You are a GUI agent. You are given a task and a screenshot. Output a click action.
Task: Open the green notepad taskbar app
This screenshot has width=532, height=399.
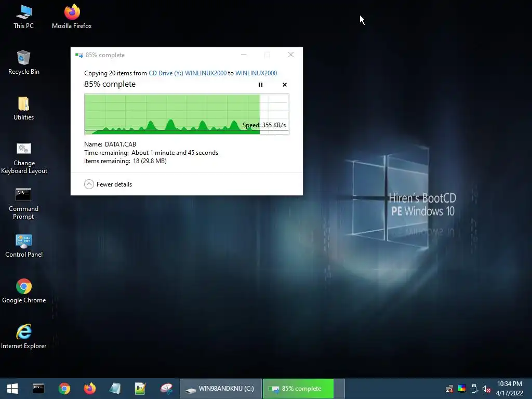click(140, 389)
